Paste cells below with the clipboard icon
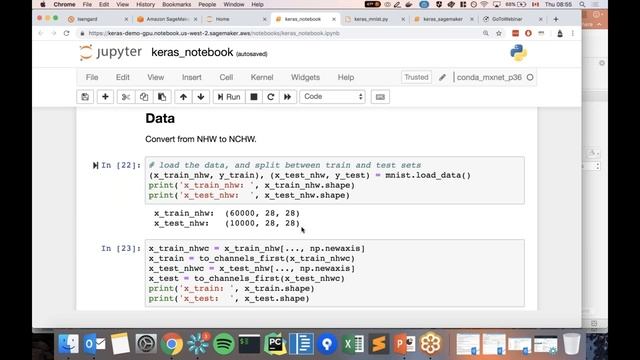 (x=162, y=97)
